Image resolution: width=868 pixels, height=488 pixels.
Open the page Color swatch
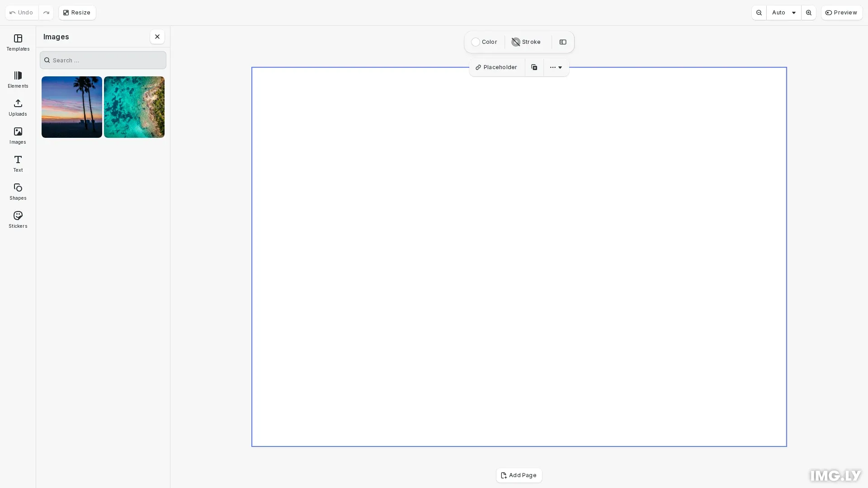pos(484,42)
